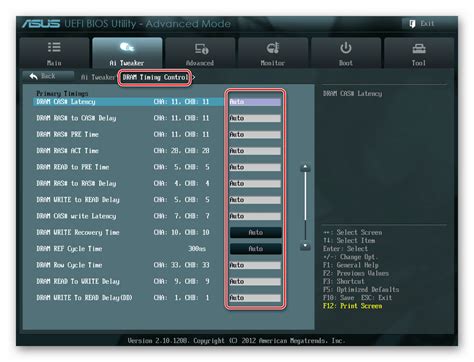Open the Monitor tab thermometer icon

[x=273, y=48]
